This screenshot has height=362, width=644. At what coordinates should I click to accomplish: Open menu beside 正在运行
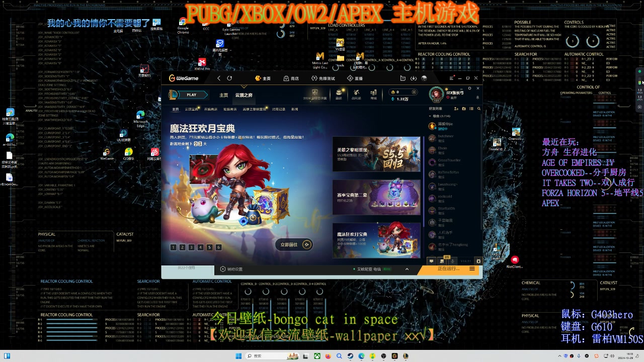click(x=472, y=269)
